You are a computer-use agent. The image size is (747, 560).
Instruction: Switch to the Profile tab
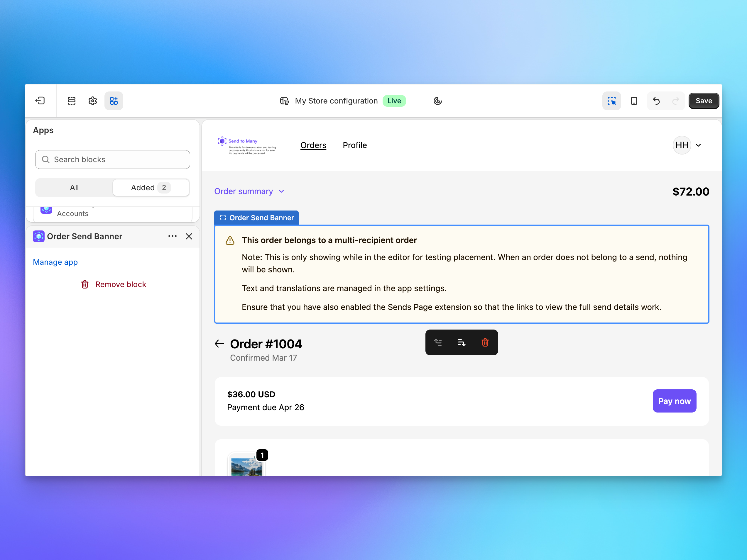tap(355, 145)
